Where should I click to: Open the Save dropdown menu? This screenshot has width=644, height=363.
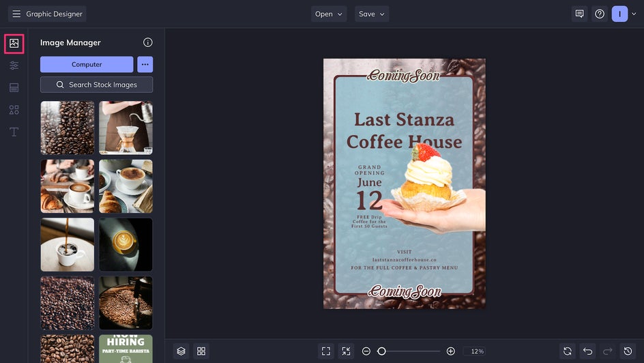[x=372, y=14]
